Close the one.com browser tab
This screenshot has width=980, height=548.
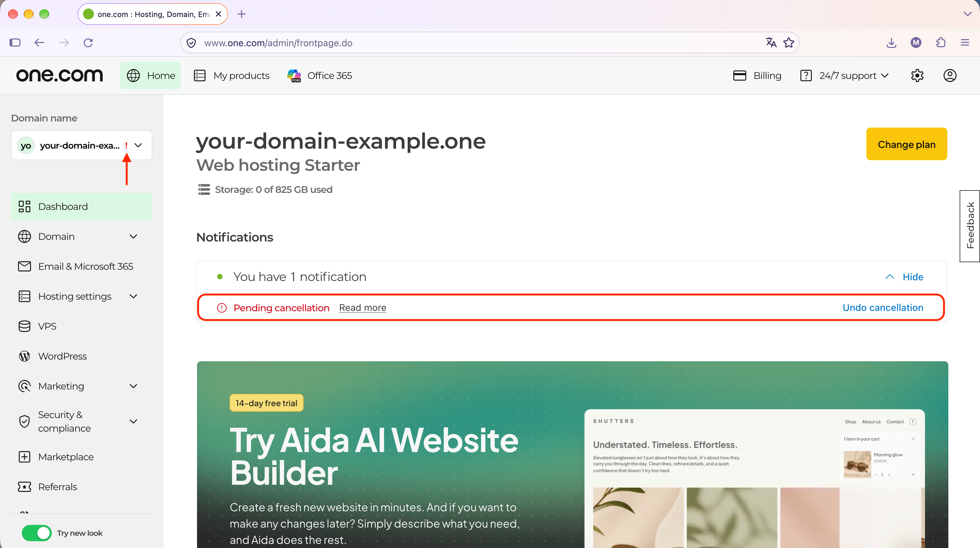pyautogui.click(x=218, y=14)
